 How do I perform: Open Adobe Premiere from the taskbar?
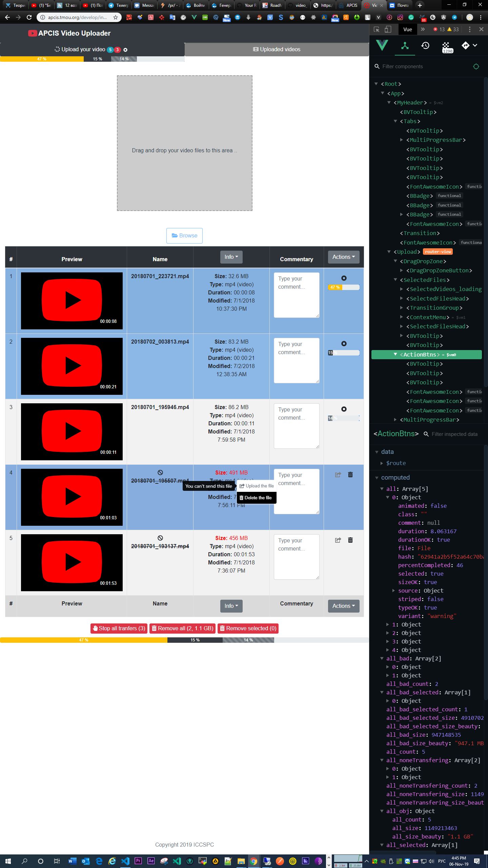138,861
